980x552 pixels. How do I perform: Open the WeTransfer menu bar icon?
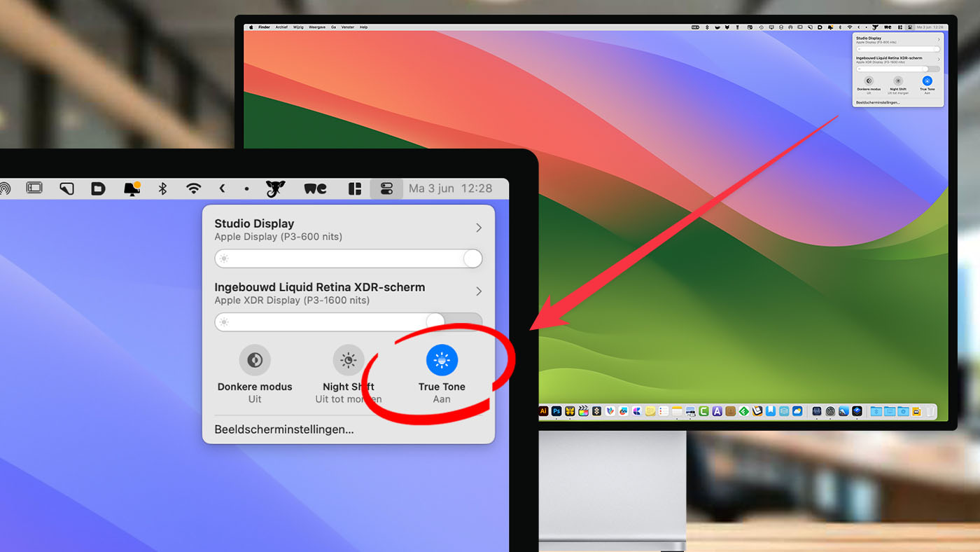pos(315,188)
